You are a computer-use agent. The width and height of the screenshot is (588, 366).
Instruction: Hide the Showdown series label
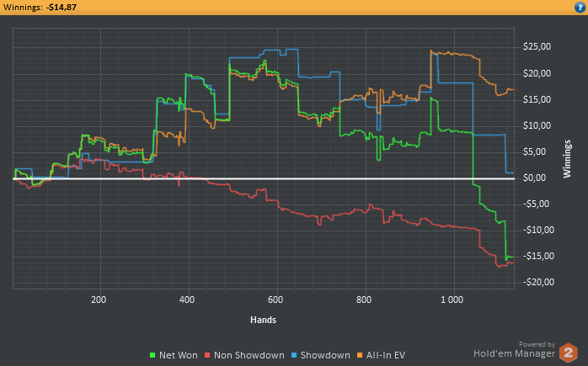click(x=325, y=355)
